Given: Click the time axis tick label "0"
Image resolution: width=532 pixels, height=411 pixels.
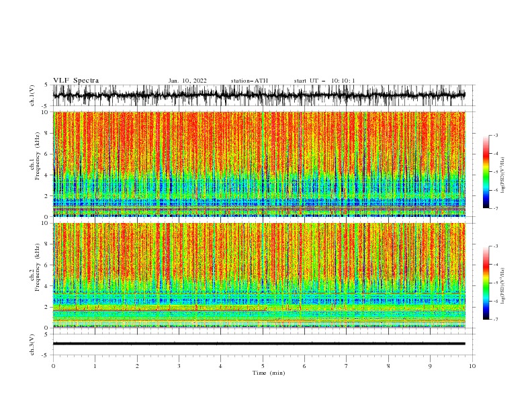Looking at the screenshot, I should (x=53, y=366).
